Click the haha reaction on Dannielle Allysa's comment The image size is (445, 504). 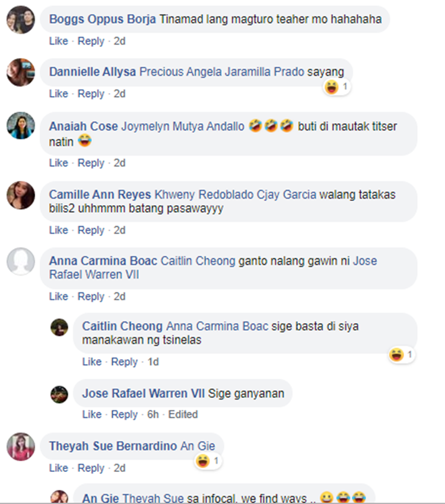336,87
